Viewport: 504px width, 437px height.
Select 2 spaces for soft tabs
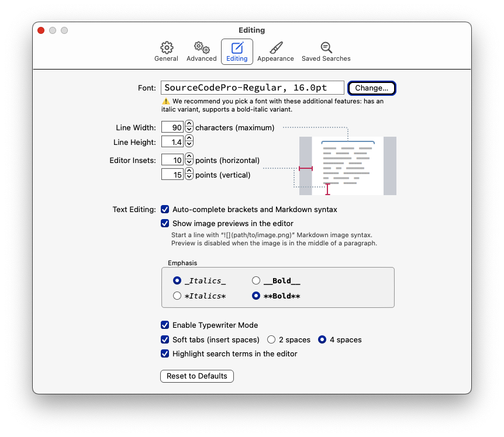pyautogui.click(x=271, y=339)
